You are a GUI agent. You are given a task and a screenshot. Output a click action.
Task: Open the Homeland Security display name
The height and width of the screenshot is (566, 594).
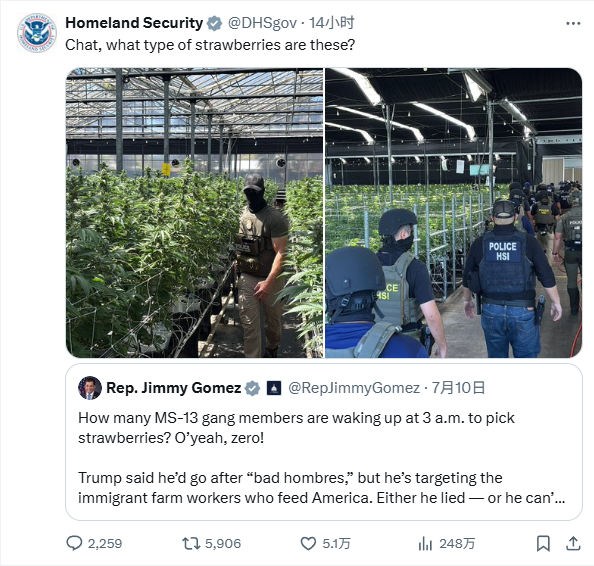pos(134,23)
